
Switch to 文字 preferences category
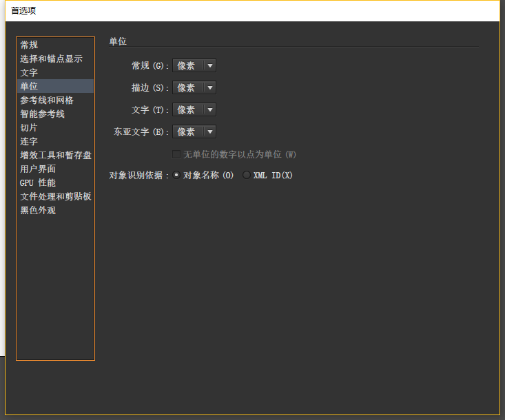pyautogui.click(x=55, y=72)
